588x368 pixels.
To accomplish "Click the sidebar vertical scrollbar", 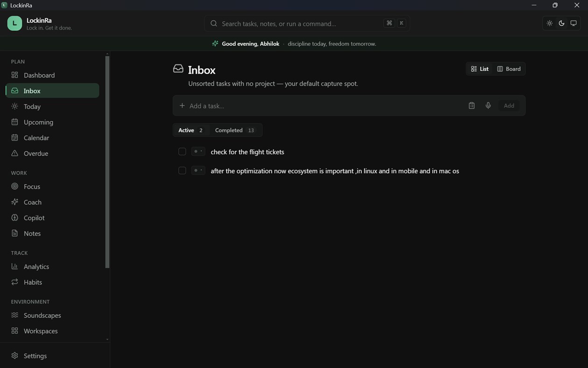I will click(107, 161).
